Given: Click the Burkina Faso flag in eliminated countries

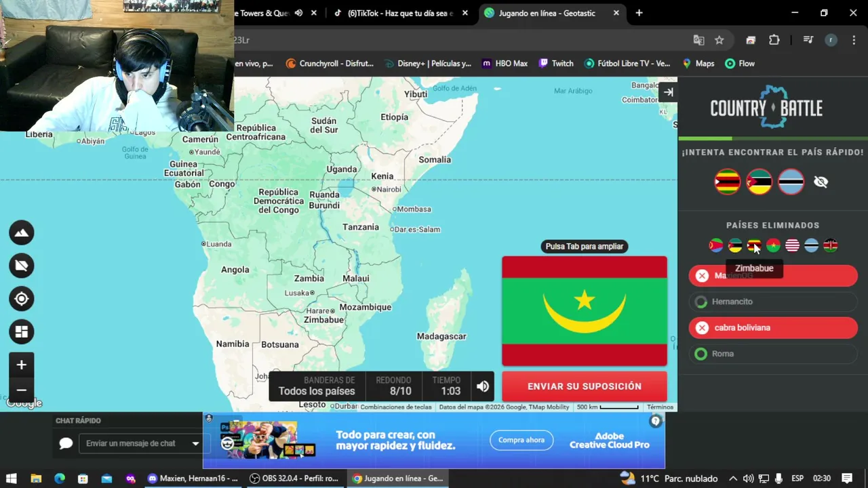Looking at the screenshot, I should [773, 245].
